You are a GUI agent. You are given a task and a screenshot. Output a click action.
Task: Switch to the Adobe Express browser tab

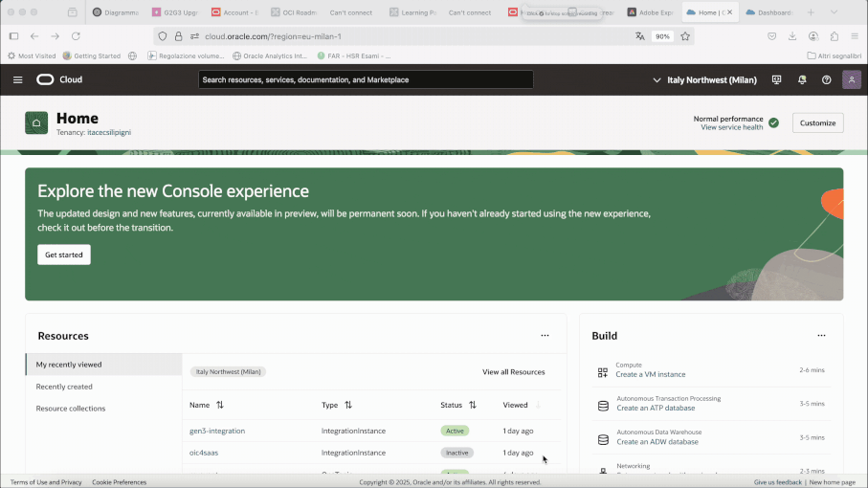[651, 12]
